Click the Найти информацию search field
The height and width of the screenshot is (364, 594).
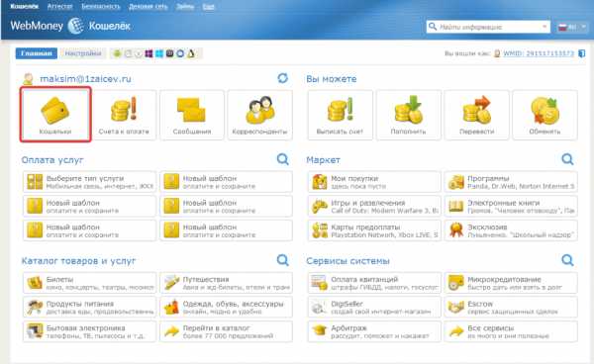pyautogui.click(x=489, y=27)
